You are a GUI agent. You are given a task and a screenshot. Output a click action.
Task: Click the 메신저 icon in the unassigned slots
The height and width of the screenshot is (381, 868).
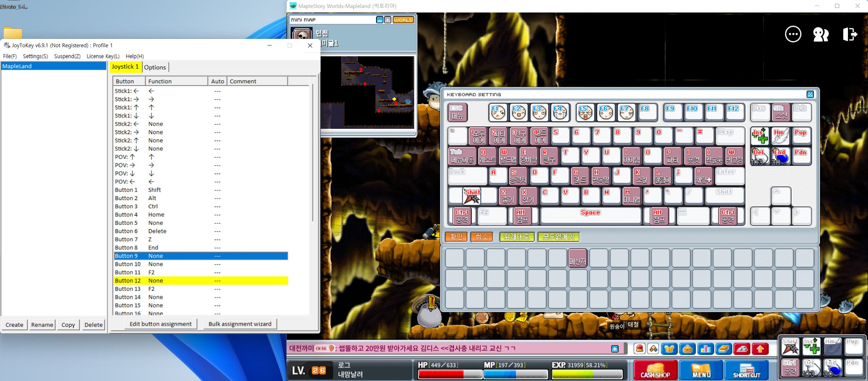pyautogui.click(x=578, y=259)
